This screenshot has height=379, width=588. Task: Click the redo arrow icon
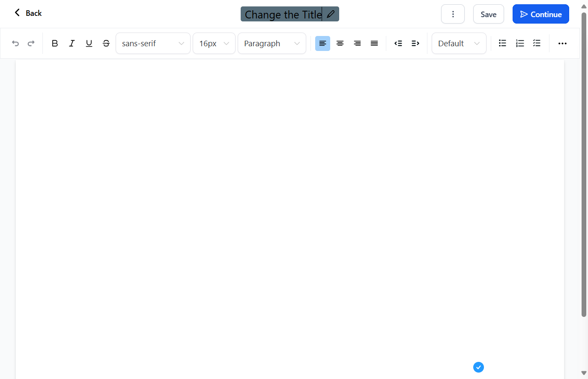[x=31, y=43]
